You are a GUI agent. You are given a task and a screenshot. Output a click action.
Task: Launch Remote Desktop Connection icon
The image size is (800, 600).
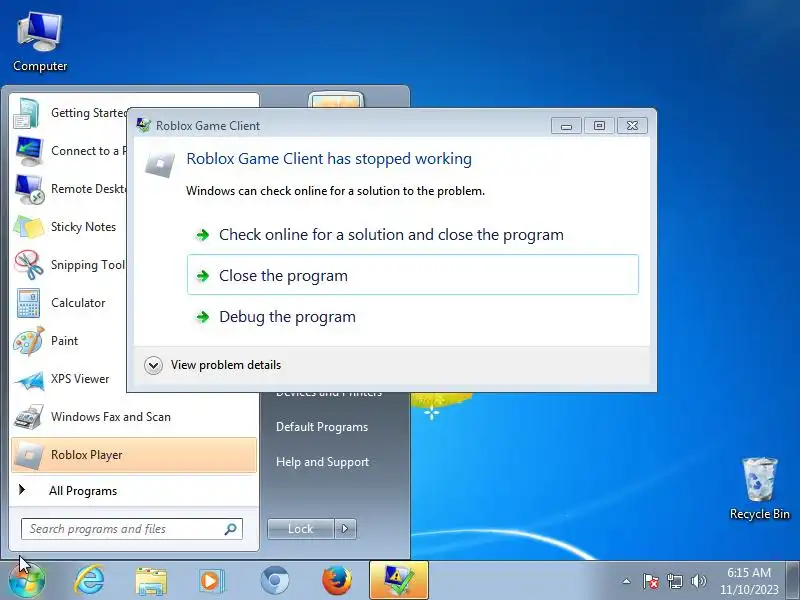coord(29,189)
